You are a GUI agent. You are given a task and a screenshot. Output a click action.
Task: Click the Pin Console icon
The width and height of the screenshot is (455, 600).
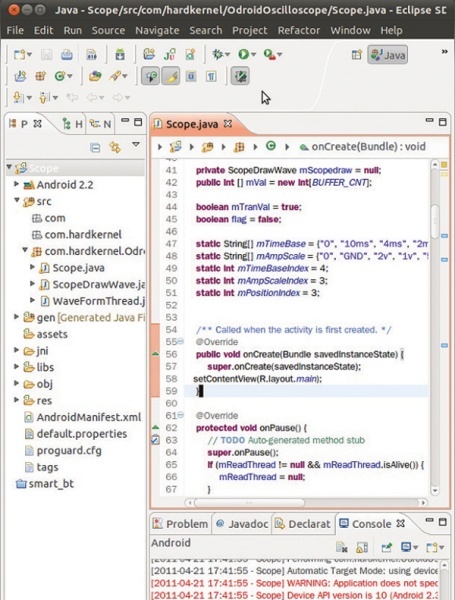coord(387,548)
